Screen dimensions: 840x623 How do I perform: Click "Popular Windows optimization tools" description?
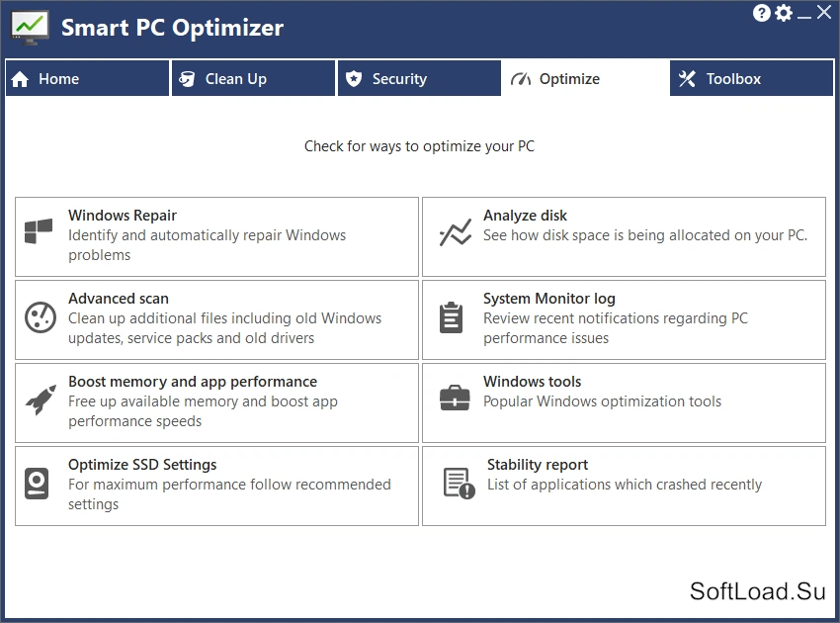[602, 401]
